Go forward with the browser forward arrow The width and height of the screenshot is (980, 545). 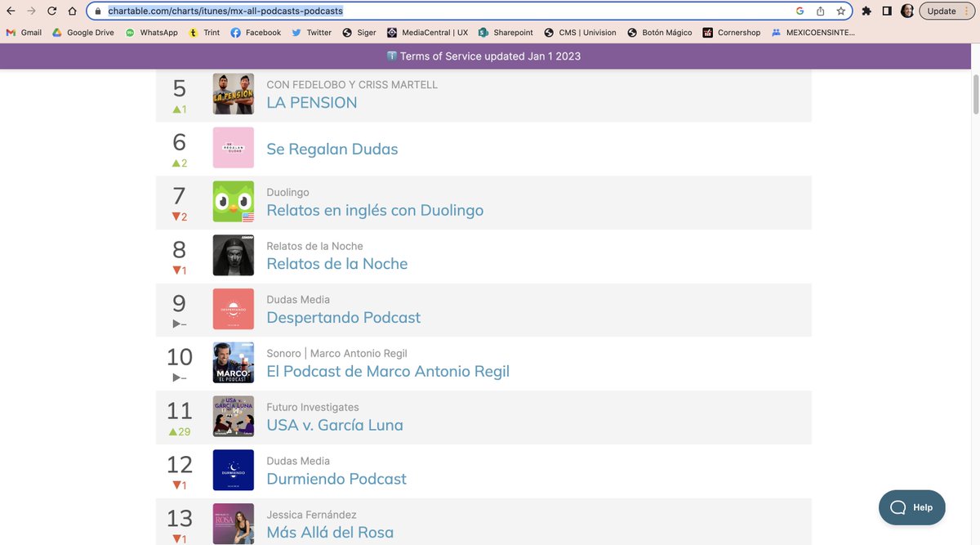(31, 11)
